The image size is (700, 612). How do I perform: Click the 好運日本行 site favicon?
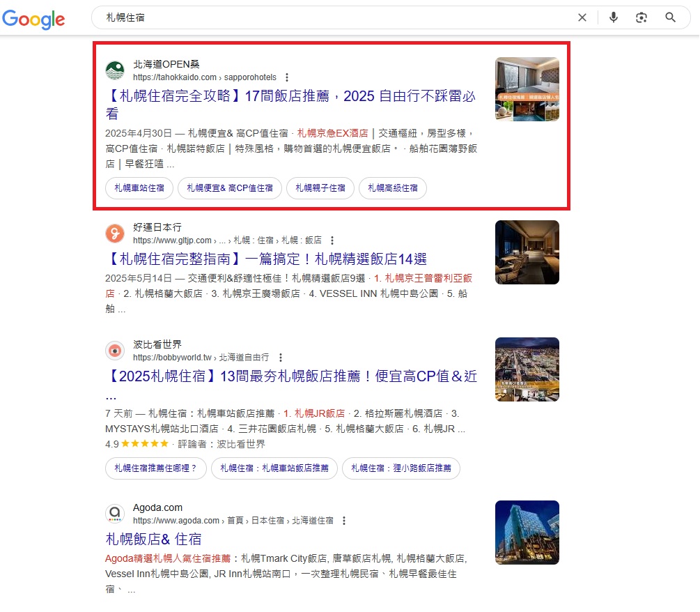click(115, 234)
